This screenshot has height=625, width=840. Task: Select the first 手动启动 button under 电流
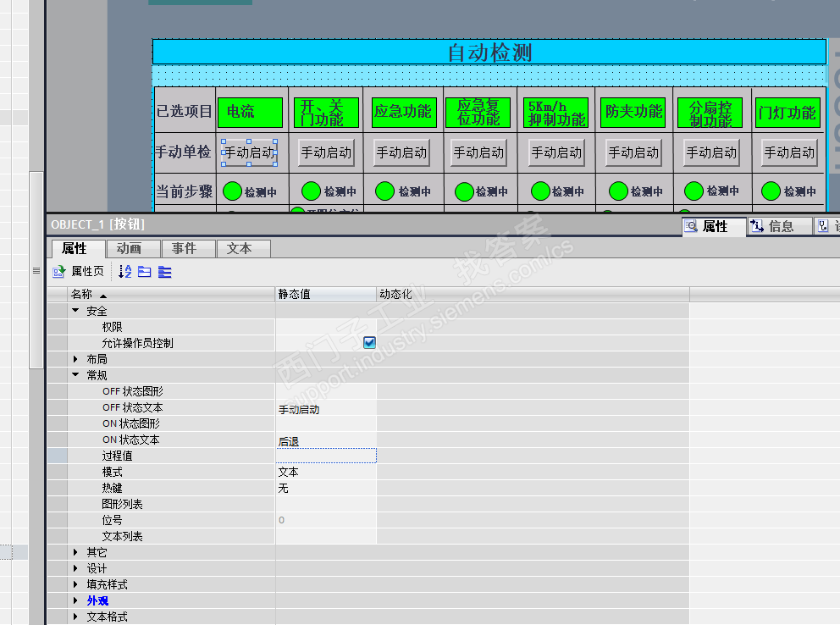(x=249, y=152)
